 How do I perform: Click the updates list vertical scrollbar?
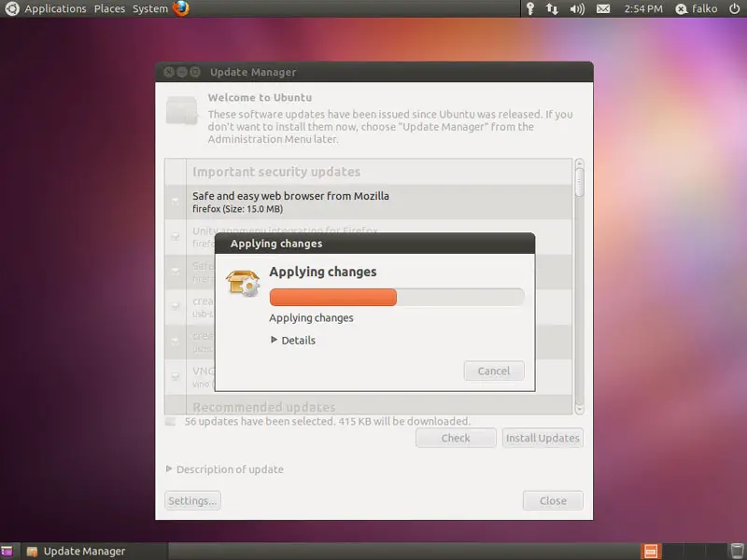tap(579, 287)
